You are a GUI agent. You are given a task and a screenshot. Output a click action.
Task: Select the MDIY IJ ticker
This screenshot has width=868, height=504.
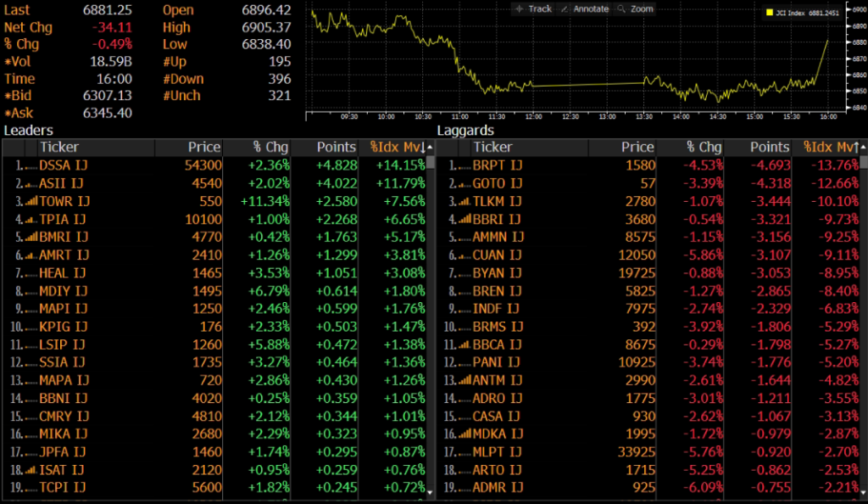[63, 291]
